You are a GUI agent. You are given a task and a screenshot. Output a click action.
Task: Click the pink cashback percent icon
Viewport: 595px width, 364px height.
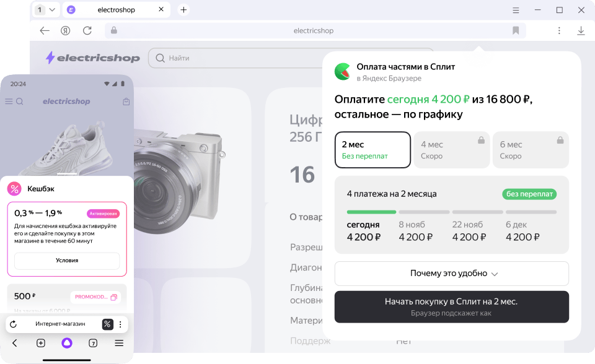14,189
